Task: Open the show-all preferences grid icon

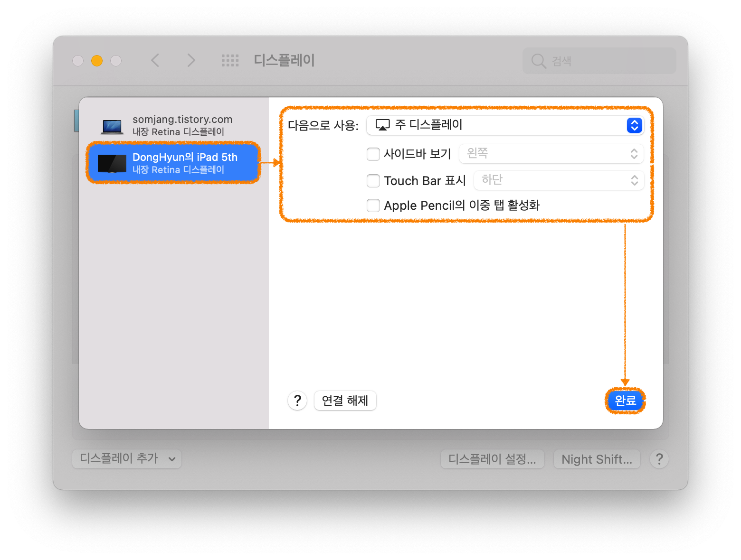Action: pyautogui.click(x=230, y=60)
